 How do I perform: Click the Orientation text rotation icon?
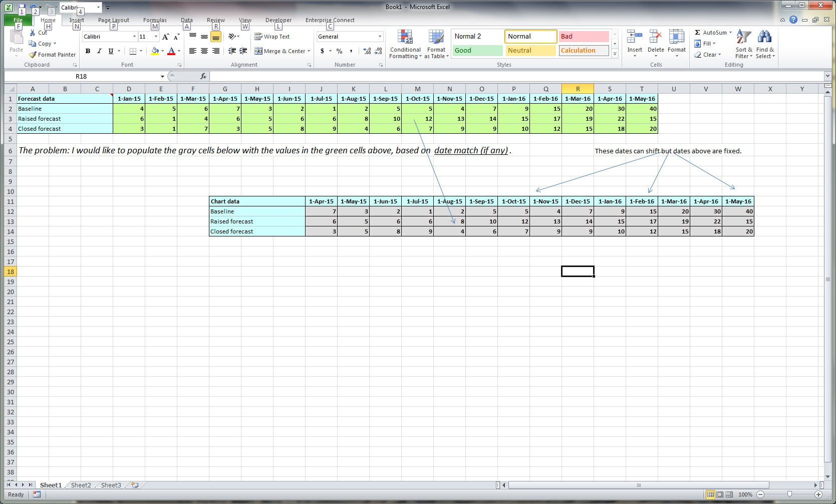[x=232, y=37]
